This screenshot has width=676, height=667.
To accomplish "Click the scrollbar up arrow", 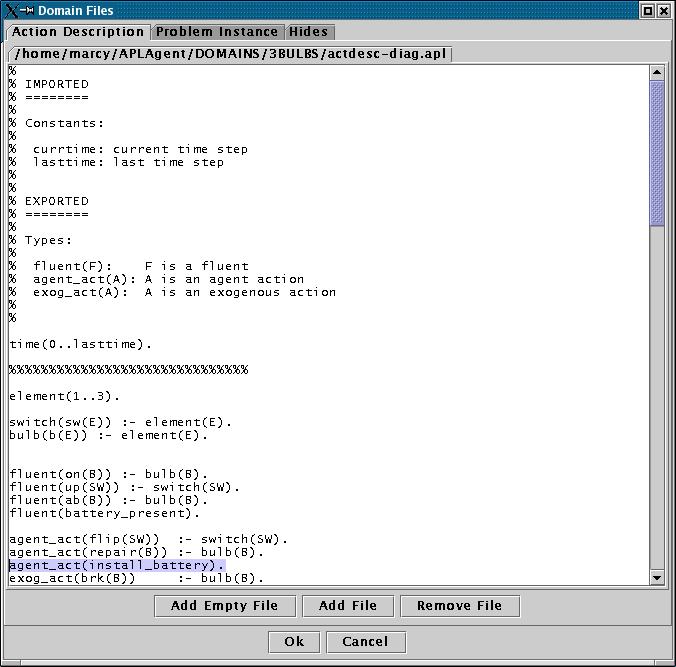I will pos(657,73).
